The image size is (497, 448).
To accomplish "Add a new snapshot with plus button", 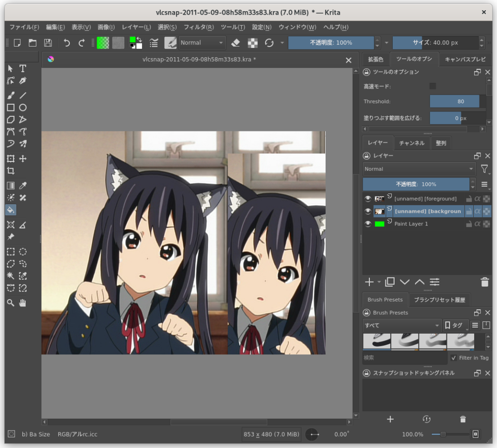I will 390,419.
